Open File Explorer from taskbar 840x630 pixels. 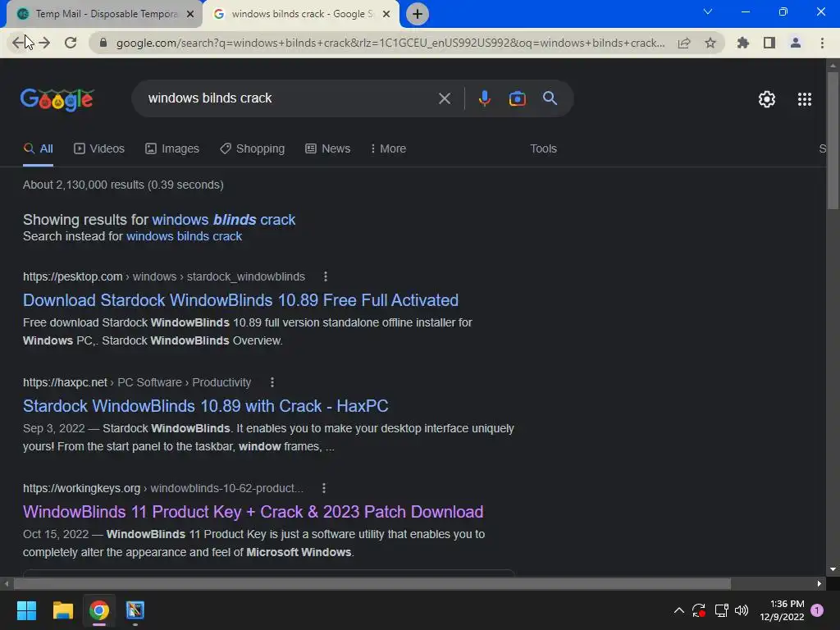(x=62, y=610)
